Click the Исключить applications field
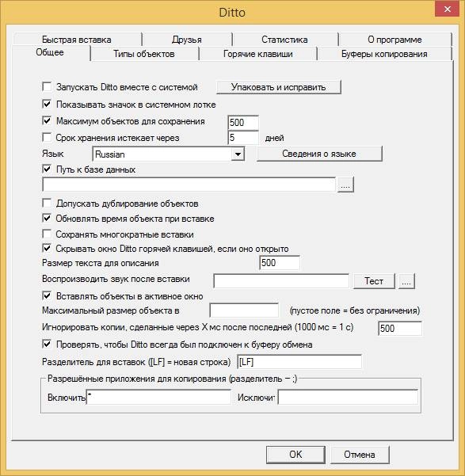 pyautogui.click(x=348, y=397)
